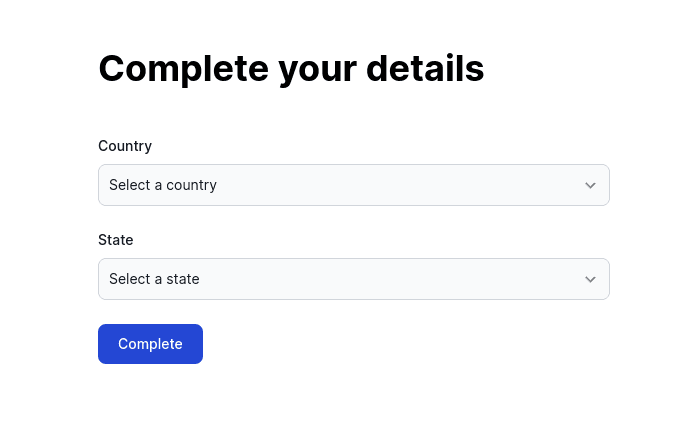The height and width of the screenshot is (434, 690).
Task: Submit the form using Complete
Action: 150,344
